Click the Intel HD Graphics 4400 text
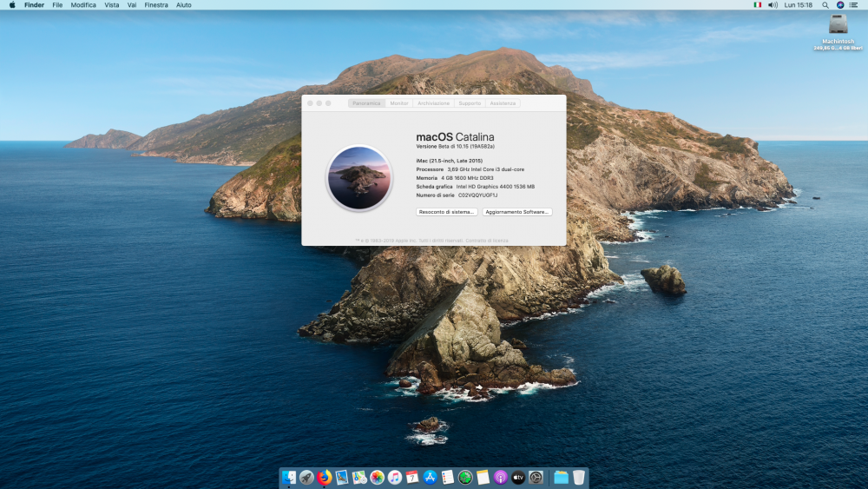Image resolution: width=868 pixels, height=489 pixels. (x=496, y=187)
